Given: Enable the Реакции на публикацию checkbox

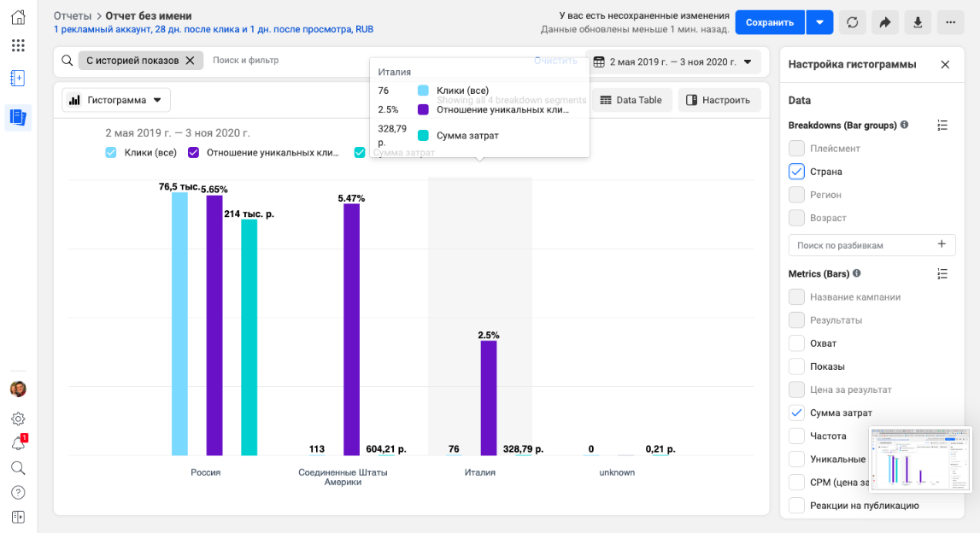Looking at the screenshot, I should click(796, 505).
